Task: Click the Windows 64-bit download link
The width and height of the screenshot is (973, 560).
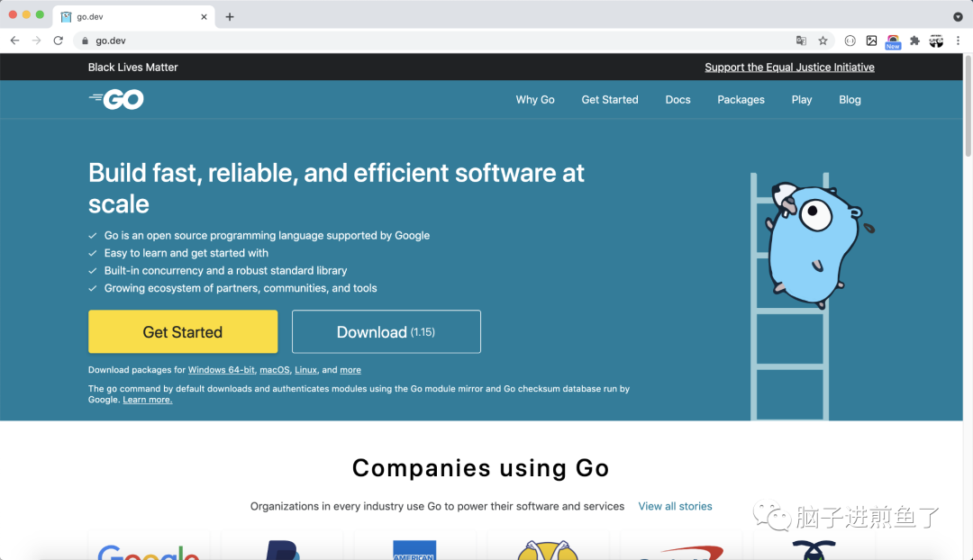Action: (x=221, y=370)
